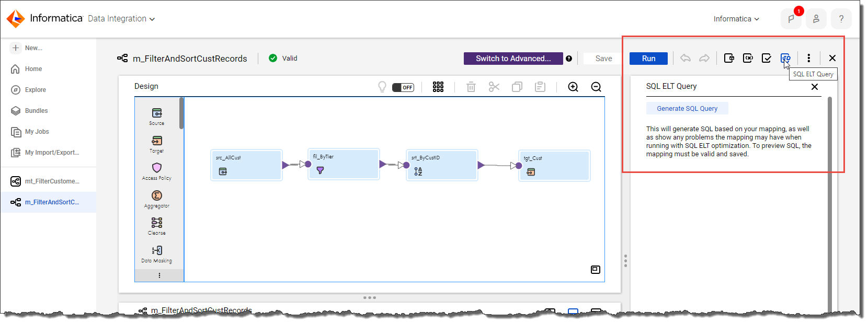The height and width of the screenshot is (323, 868).
Task: Select the Access Policy transformation in palette
Action: tap(157, 171)
